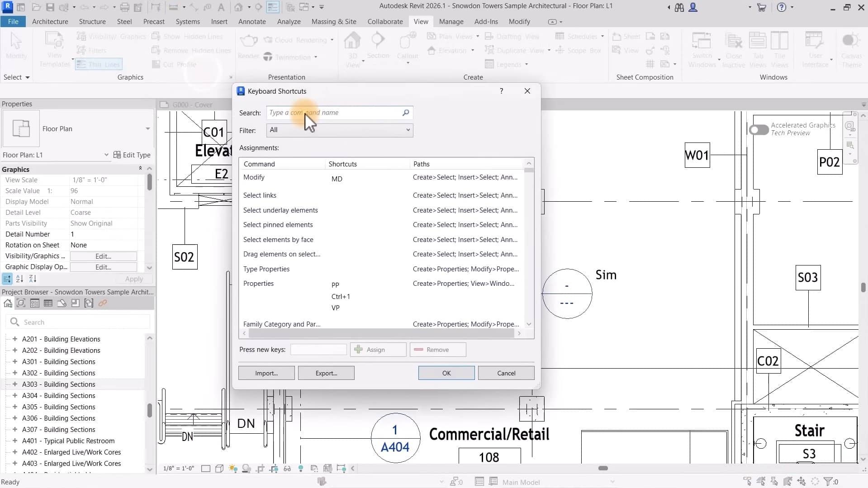Click Temporary Hide/Isolate glasses icon
This screenshot has height=488, width=868.
coord(287,469)
